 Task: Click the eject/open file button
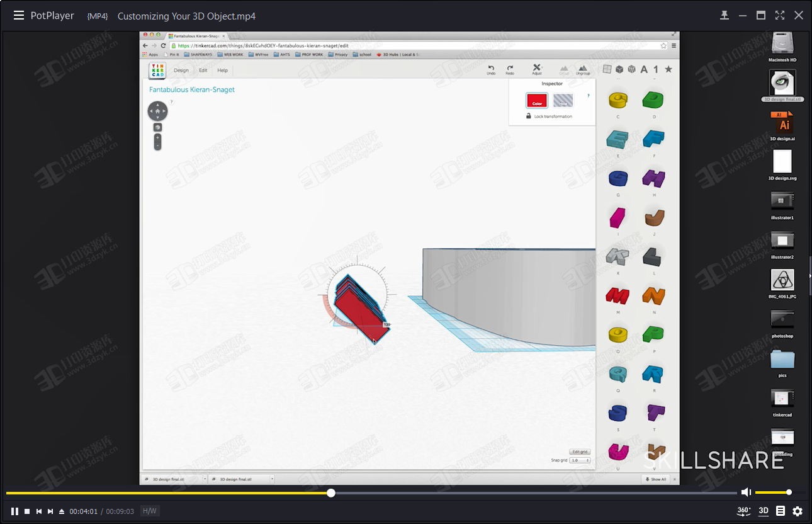pos(62,511)
